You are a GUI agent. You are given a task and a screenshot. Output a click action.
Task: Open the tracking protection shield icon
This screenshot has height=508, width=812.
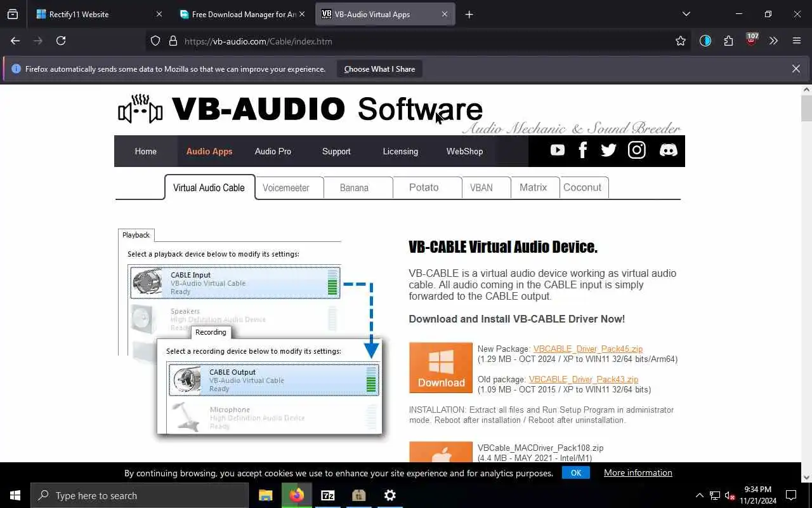[155, 41]
